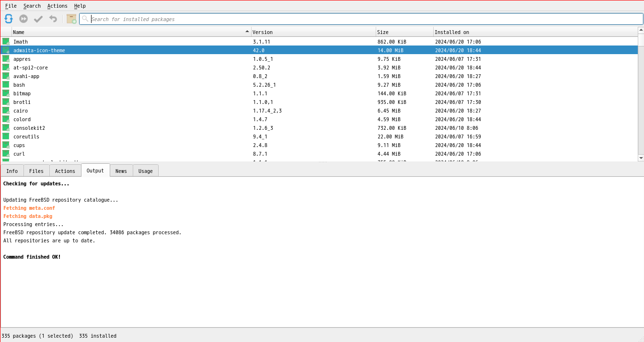Viewport: 644px width, 342px height.
Task: Select the cups package name
Action: pos(19,145)
